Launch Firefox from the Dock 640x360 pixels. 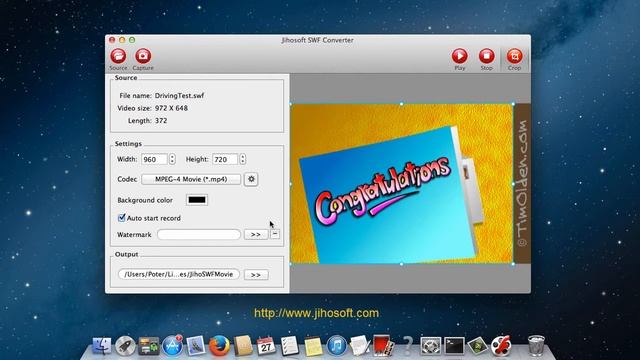click(219, 346)
